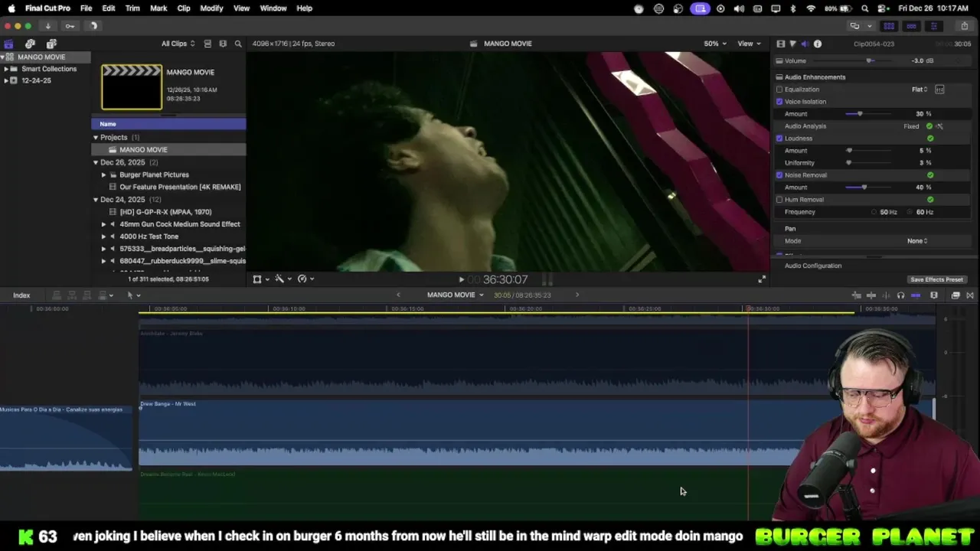Collapse the Dec 26, 2025 group
Screen dimensions: 980x551
coord(96,162)
